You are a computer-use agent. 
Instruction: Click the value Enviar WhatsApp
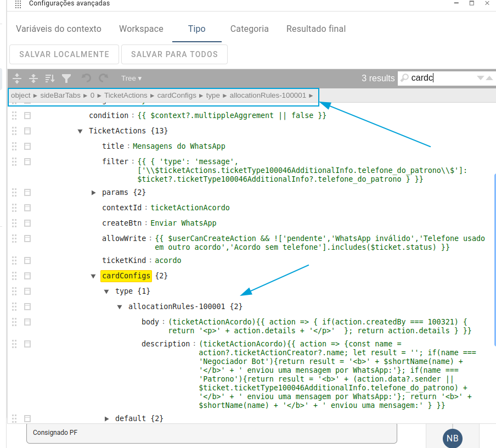point(183,223)
